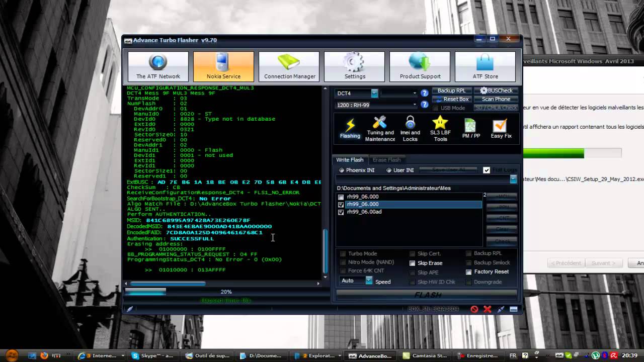
Task: Click uTorrent tray icon
Action: 595,355
